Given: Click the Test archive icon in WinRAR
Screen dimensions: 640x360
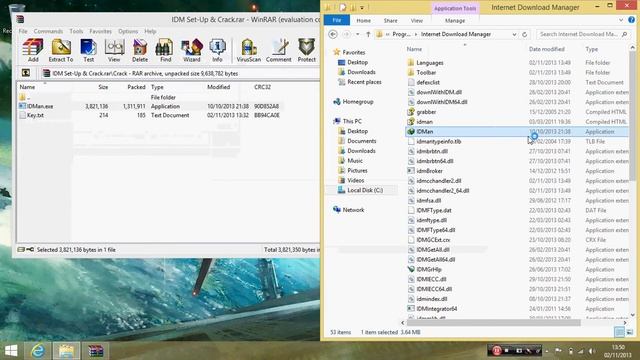Looking at the screenshot, I should point(88,50).
